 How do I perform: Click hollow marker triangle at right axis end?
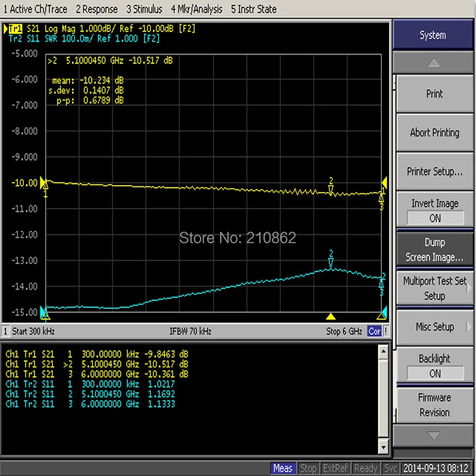tap(381, 317)
